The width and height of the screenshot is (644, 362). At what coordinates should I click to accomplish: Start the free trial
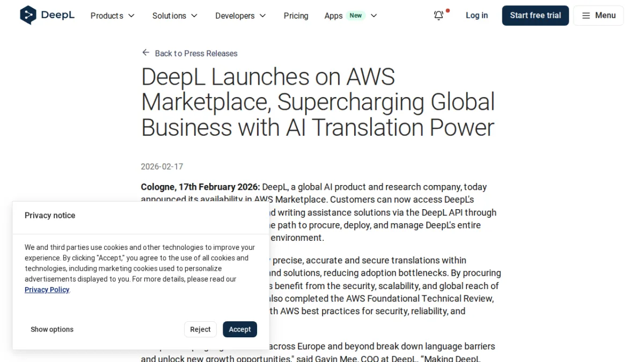[x=535, y=16]
